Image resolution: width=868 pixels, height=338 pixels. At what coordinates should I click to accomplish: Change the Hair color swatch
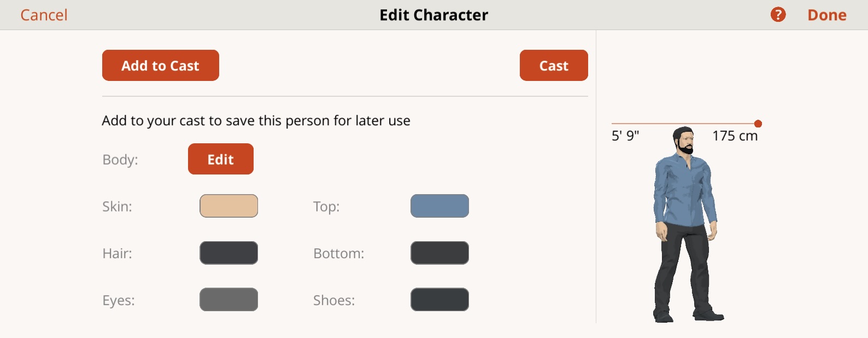(x=228, y=253)
